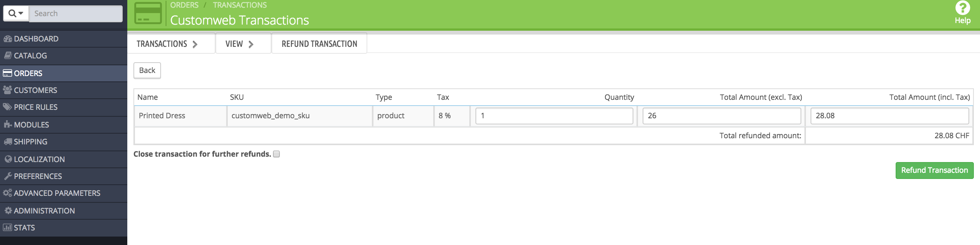Click the Modules puzzle piece icon
This screenshot has width=980, height=245.
pyautogui.click(x=8, y=125)
